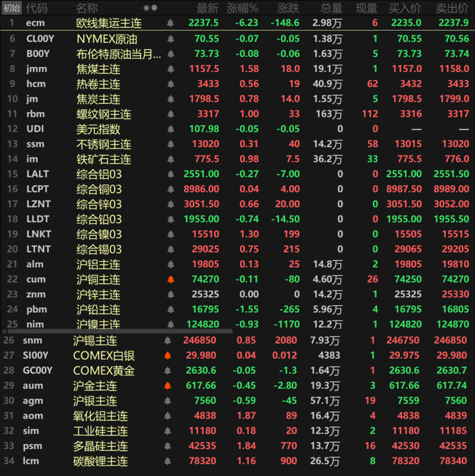
Task: Select the 沪铜主连 name
Action: 99,280
